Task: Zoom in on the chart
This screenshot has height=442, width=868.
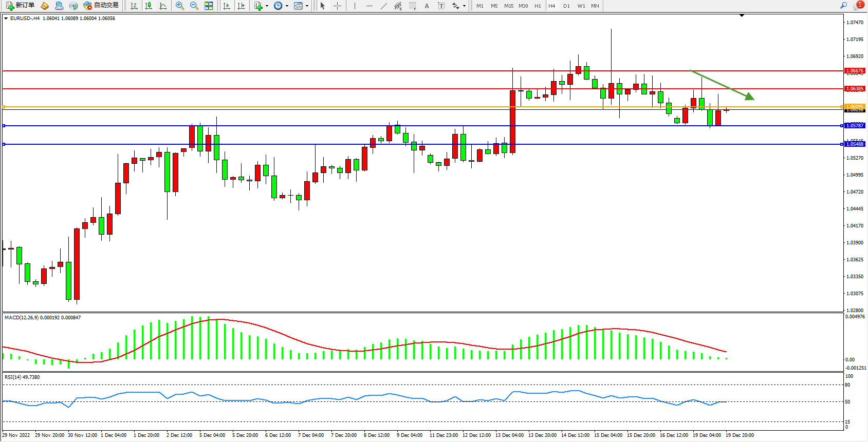Action: pyautogui.click(x=180, y=6)
